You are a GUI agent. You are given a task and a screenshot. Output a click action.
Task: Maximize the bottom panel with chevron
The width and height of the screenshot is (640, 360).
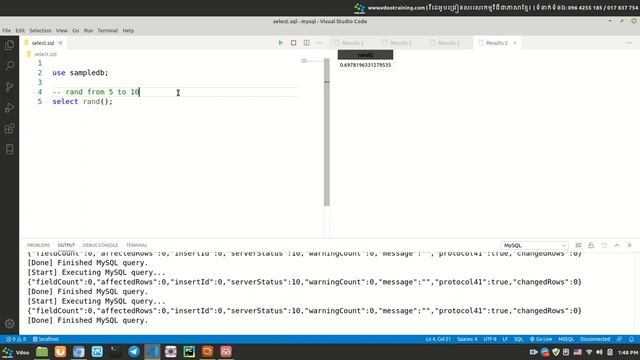pyautogui.click(x=617, y=245)
